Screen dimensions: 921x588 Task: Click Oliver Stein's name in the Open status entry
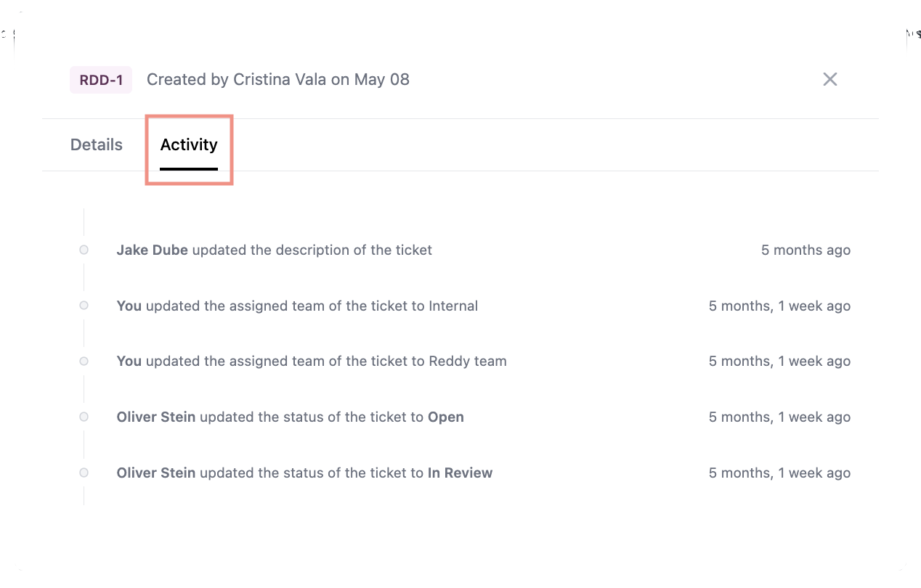[x=155, y=417]
